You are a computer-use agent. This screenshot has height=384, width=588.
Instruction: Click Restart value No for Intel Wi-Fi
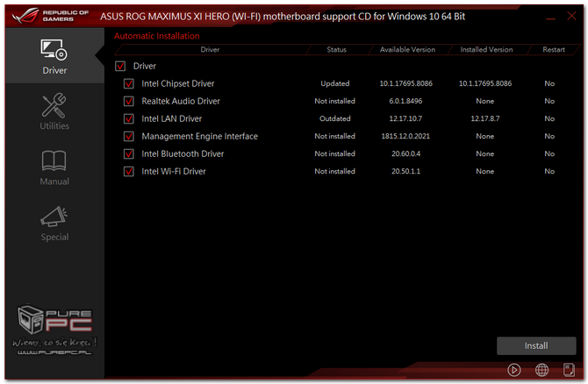[549, 172]
